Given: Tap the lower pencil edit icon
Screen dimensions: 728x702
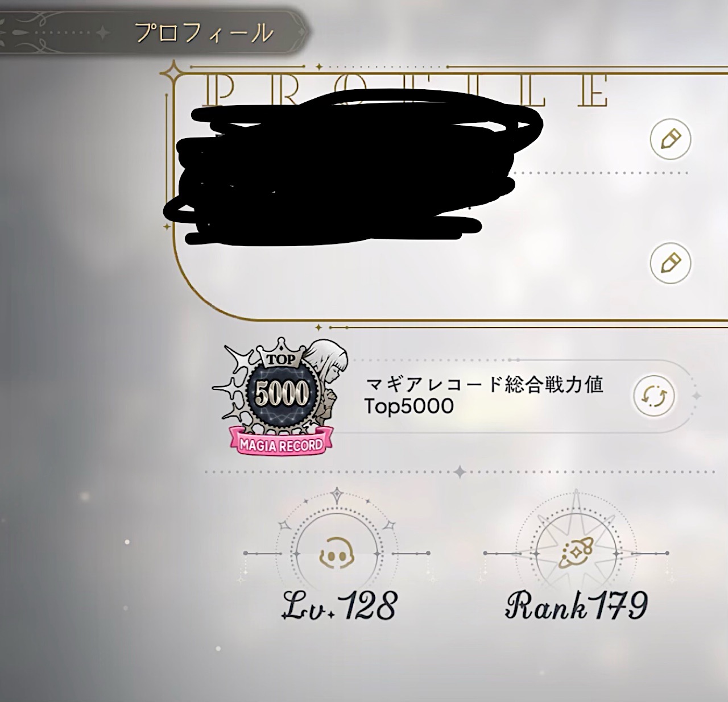Looking at the screenshot, I should (671, 263).
